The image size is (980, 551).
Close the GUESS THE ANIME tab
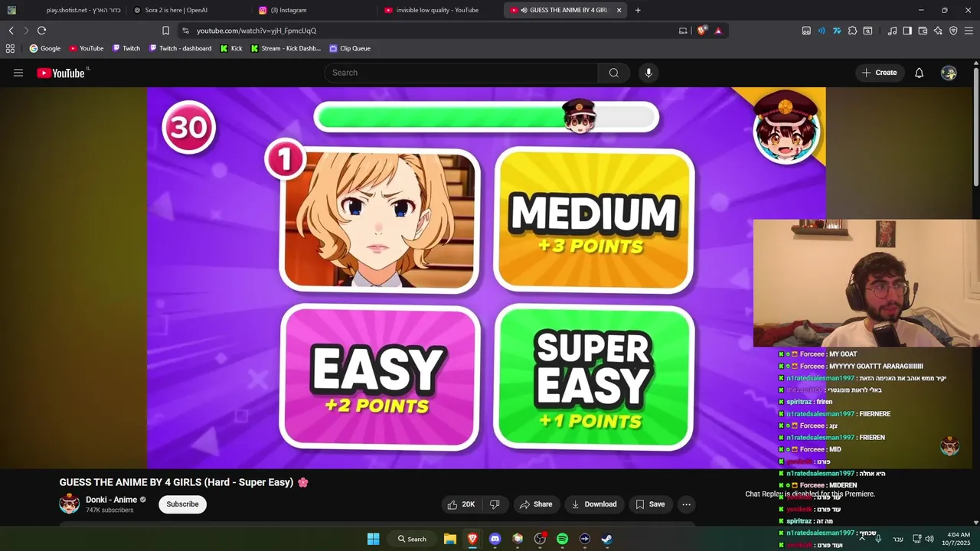[619, 10]
